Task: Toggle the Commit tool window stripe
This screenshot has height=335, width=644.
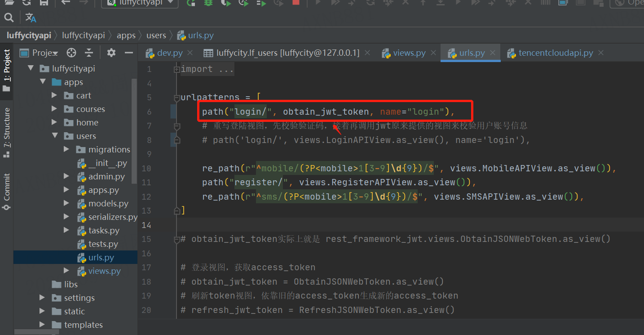Action: point(6,192)
